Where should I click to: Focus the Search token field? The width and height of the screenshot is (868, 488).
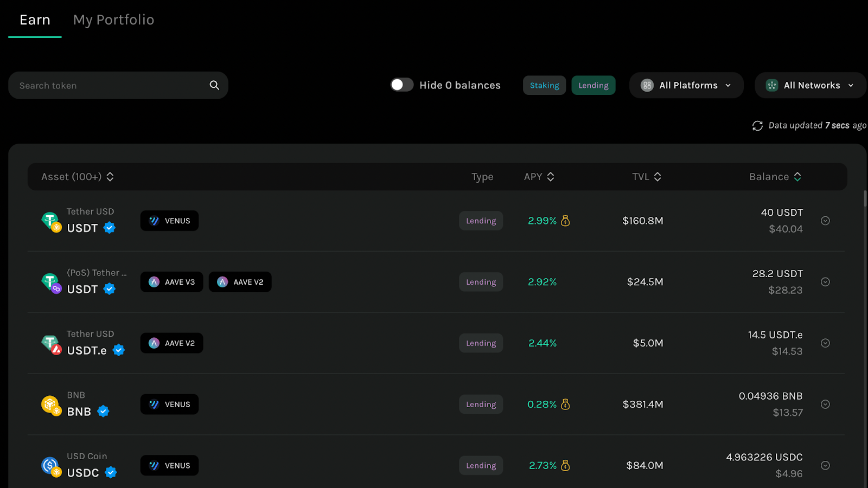(118, 85)
